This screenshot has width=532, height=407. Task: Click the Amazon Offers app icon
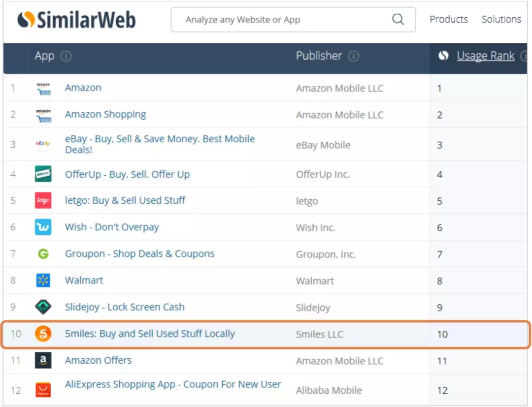[x=43, y=360]
